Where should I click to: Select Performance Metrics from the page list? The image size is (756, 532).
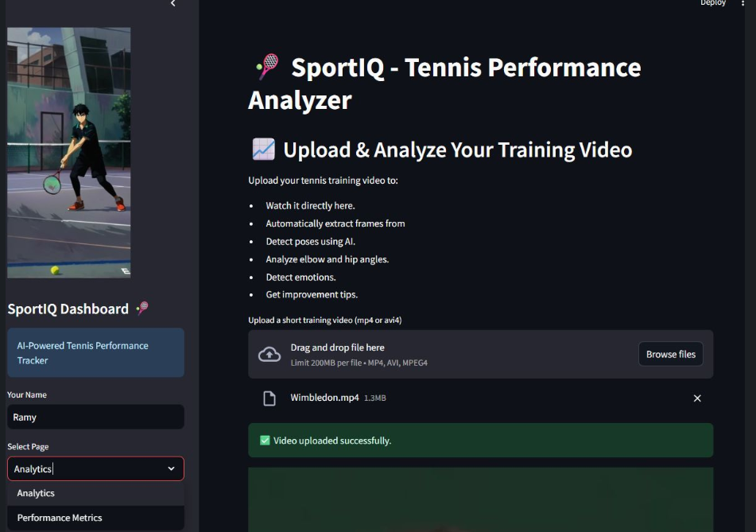pos(60,518)
